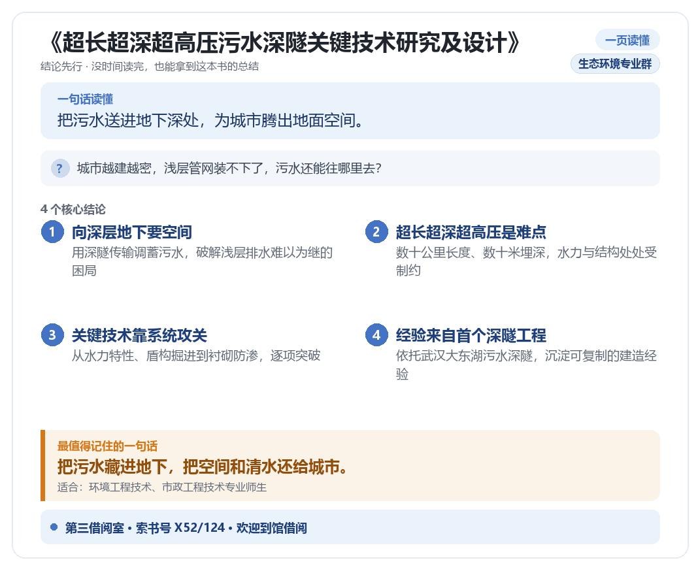The height and width of the screenshot is (588, 700).
Task: Click the 一页读懂 badge
Action: 627,41
